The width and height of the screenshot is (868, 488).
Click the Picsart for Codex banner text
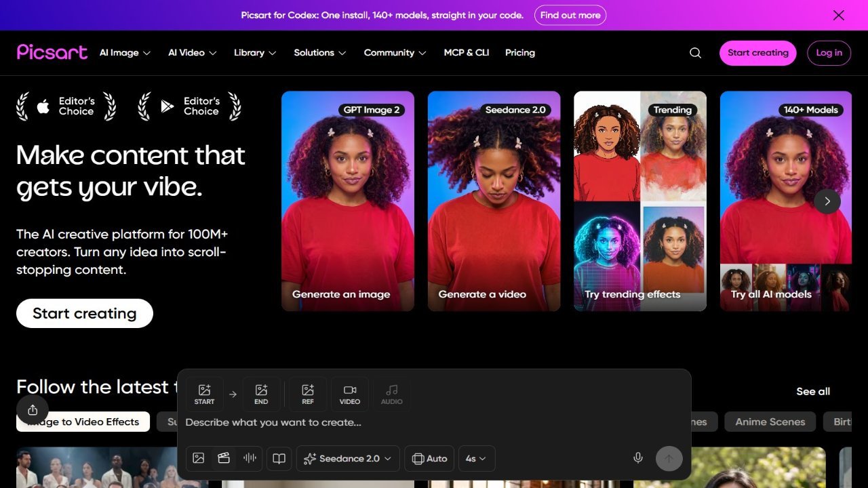(382, 15)
